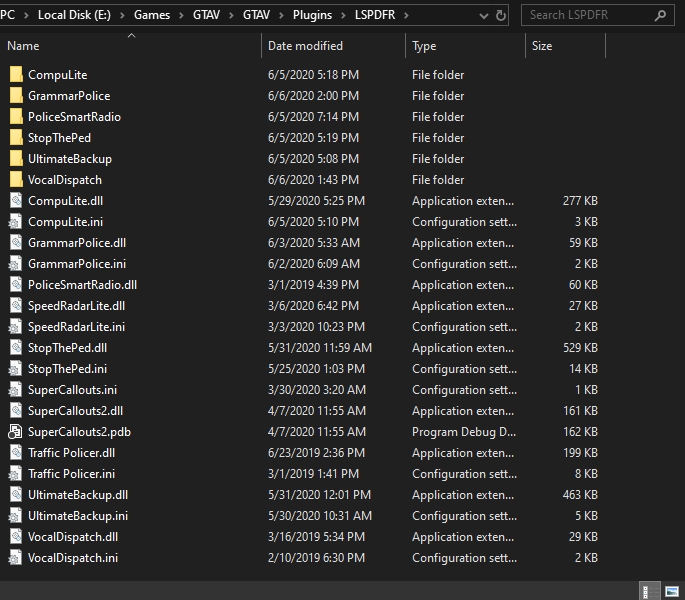Viewport: 685px width, 600px height.
Task: Select the Traffic Policer.ini file name
Action: pyautogui.click(x=71, y=474)
